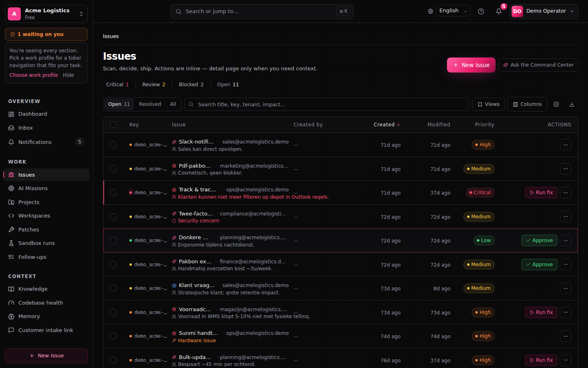Filter by Blocked 2 count
The width and height of the screenshot is (588, 368).
point(191,85)
